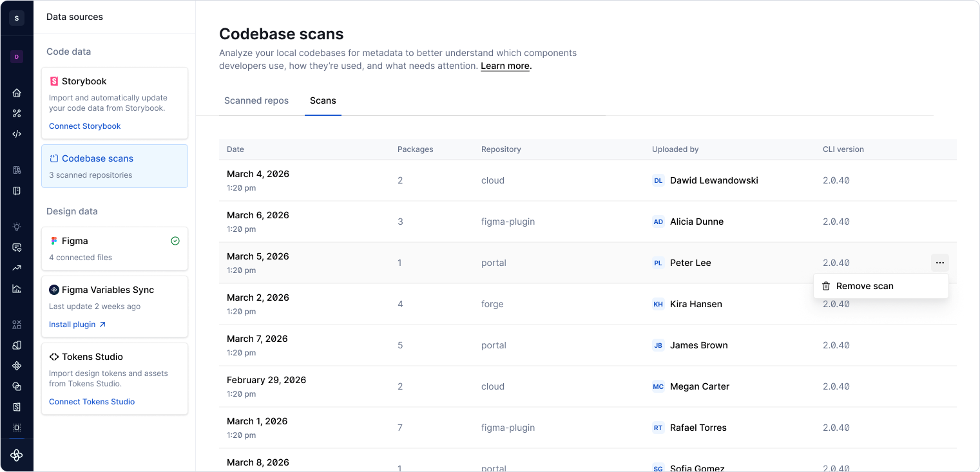Image resolution: width=980 pixels, height=472 pixels.
Task: Open the bar chart analytics icon
Action: (x=17, y=288)
